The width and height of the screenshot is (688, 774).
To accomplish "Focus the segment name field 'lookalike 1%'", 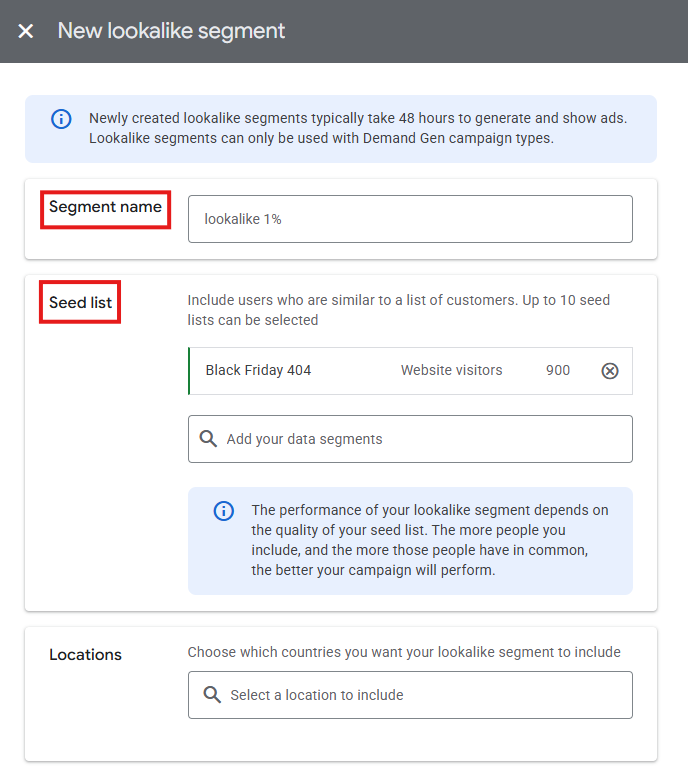I will tap(410, 219).
